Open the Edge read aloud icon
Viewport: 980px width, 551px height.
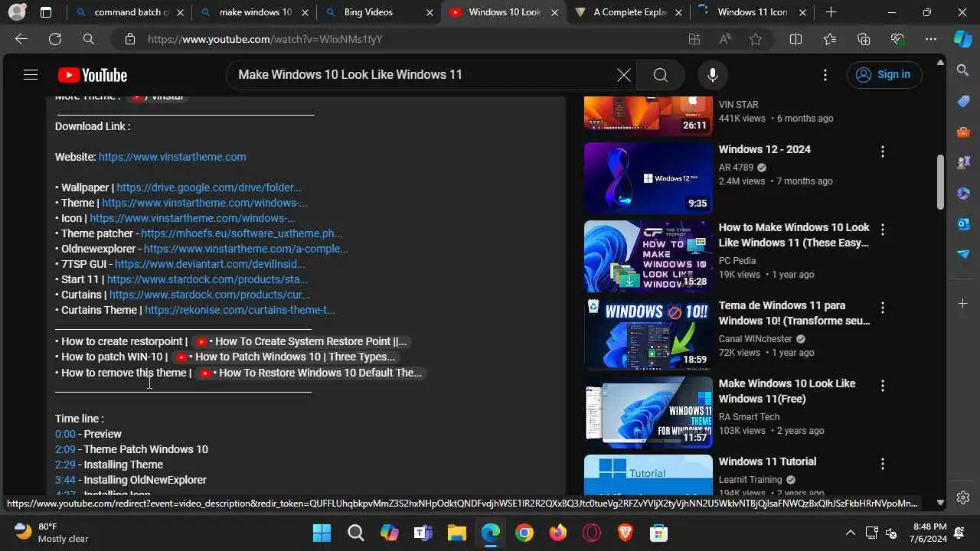click(x=725, y=39)
